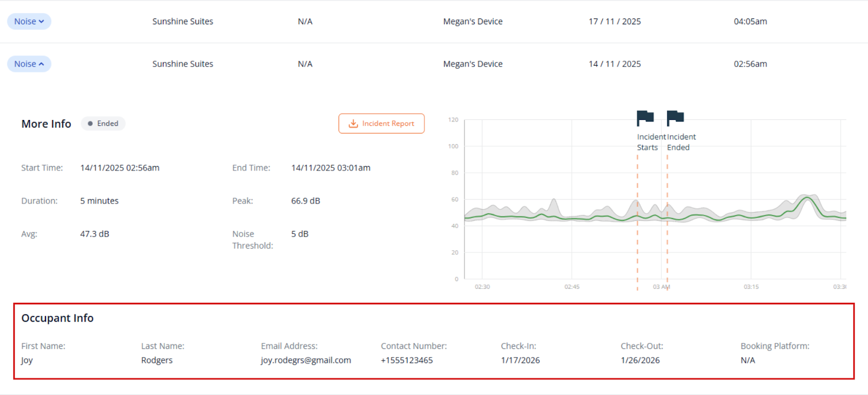The image size is (868, 395).
Task: Click Sunshine Suites in the 02:56am row
Action: click(x=182, y=64)
